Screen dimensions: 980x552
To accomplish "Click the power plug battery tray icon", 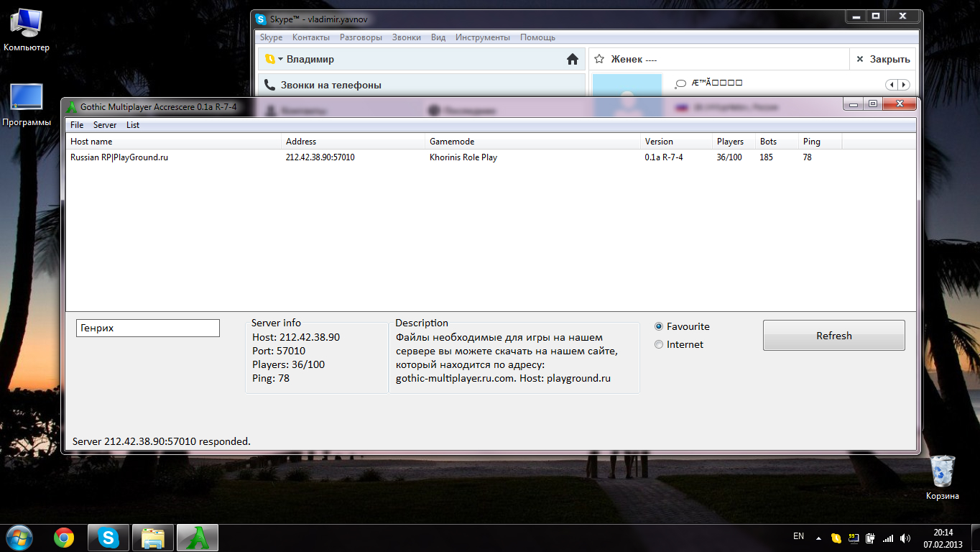I will click(x=870, y=538).
